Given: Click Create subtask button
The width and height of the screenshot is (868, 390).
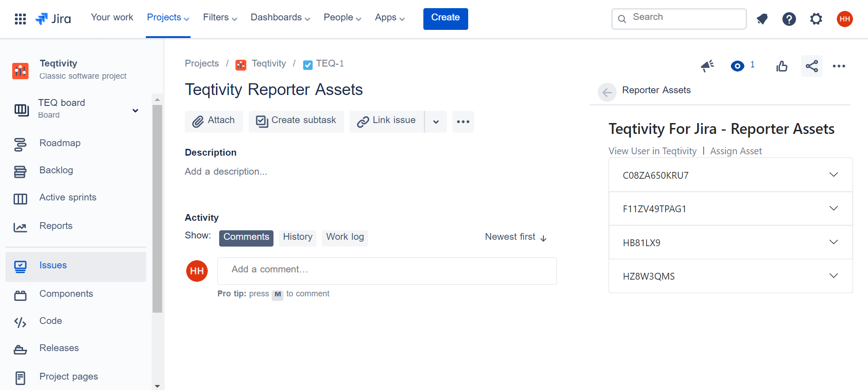Looking at the screenshot, I should tap(296, 122).
